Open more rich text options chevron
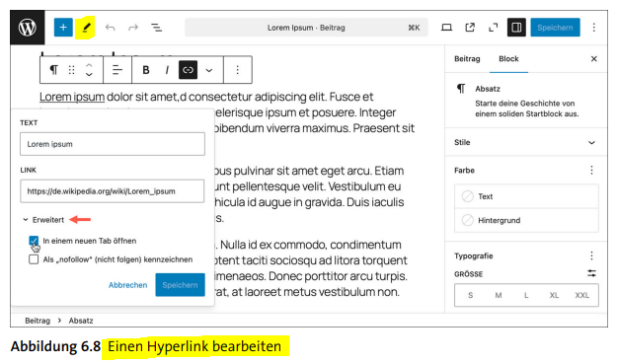This screenshot has width=617, height=364. click(209, 70)
